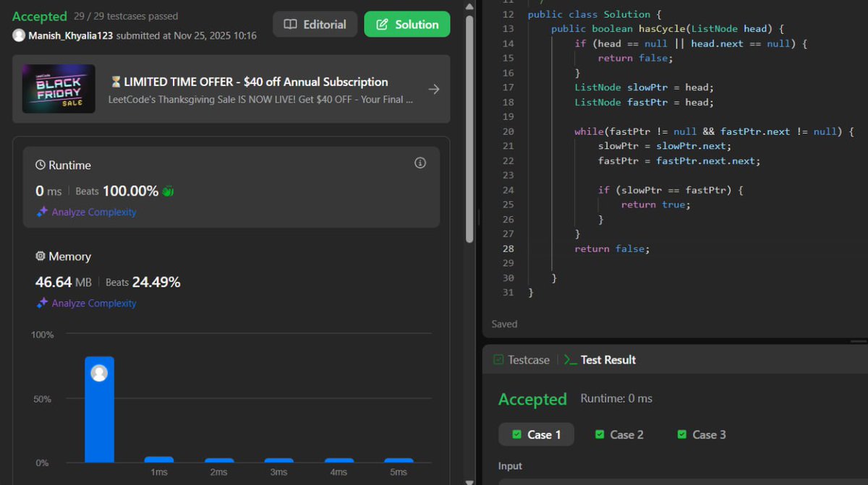This screenshot has height=485, width=868.
Task: Click the Runtime clock icon
Action: pos(40,165)
